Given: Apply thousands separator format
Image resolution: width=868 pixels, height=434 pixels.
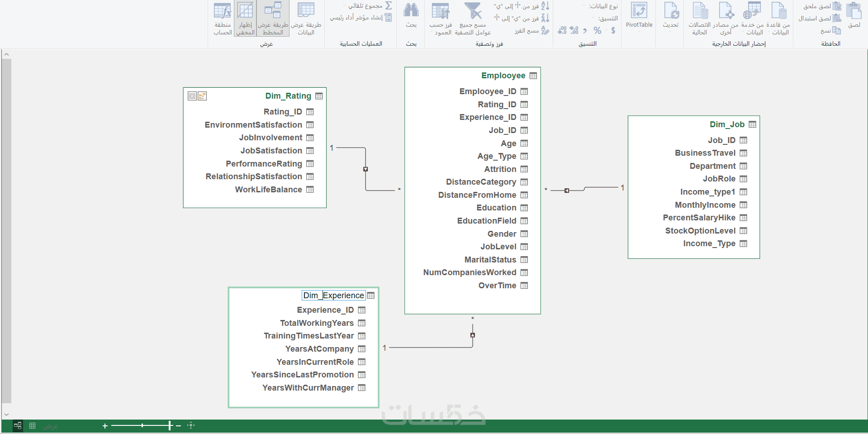Looking at the screenshot, I should click(x=585, y=30).
